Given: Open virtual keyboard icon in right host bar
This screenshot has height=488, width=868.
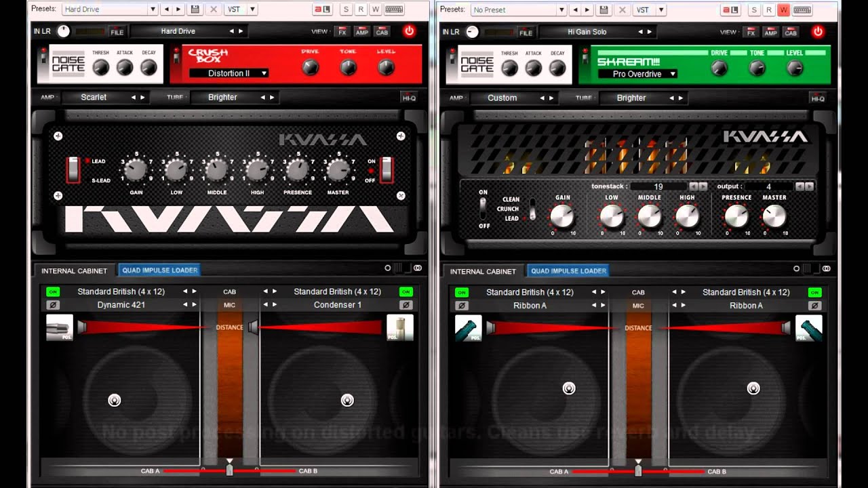Looking at the screenshot, I should pos(803,9).
